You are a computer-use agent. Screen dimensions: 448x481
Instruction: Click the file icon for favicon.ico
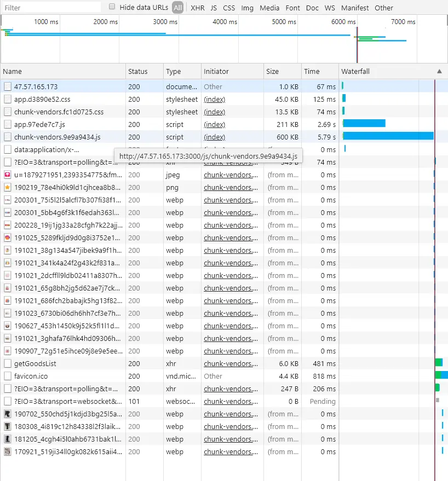pos(7,376)
